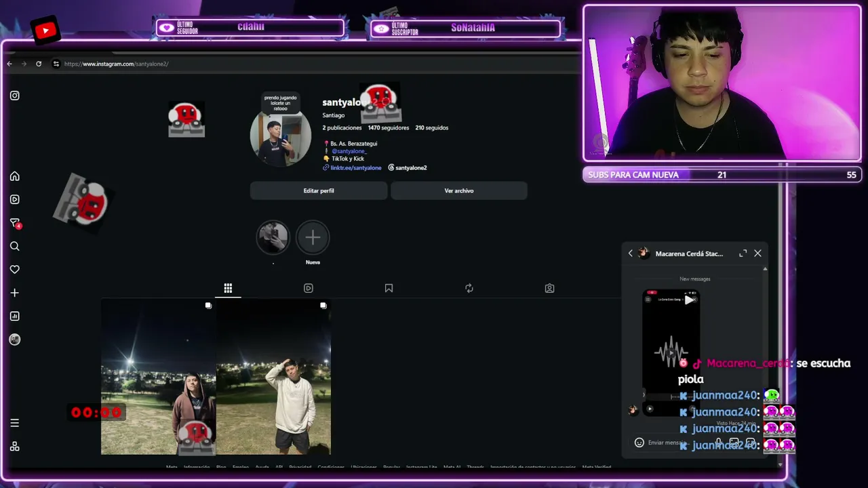868x488 pixels.
Task: Switch to the Tagged photos tab
Action: (x=550, y=288)
